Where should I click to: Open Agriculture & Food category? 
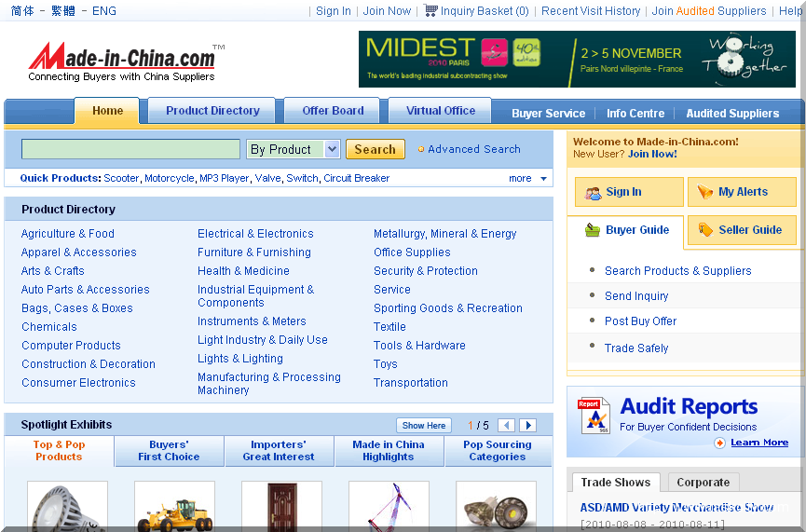coord(67,233)
